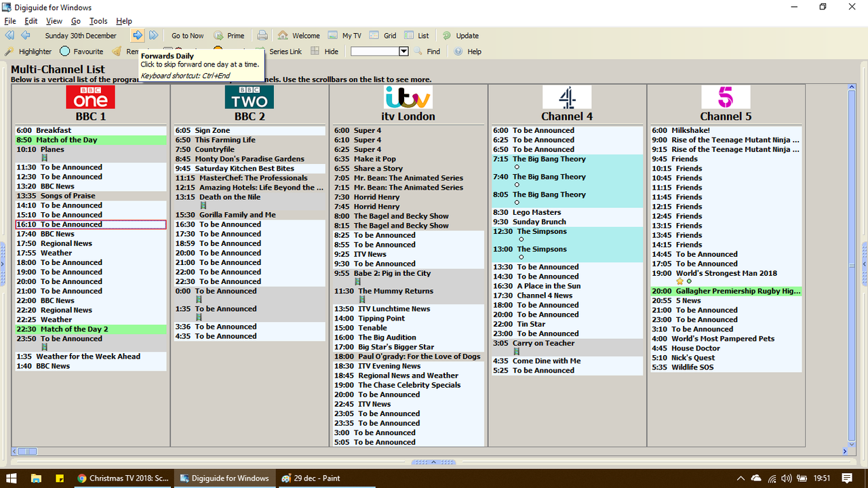The image size is (868, 488).
Task: Skip forward a week with double-right arrow
Action: (x=154, y=35)
